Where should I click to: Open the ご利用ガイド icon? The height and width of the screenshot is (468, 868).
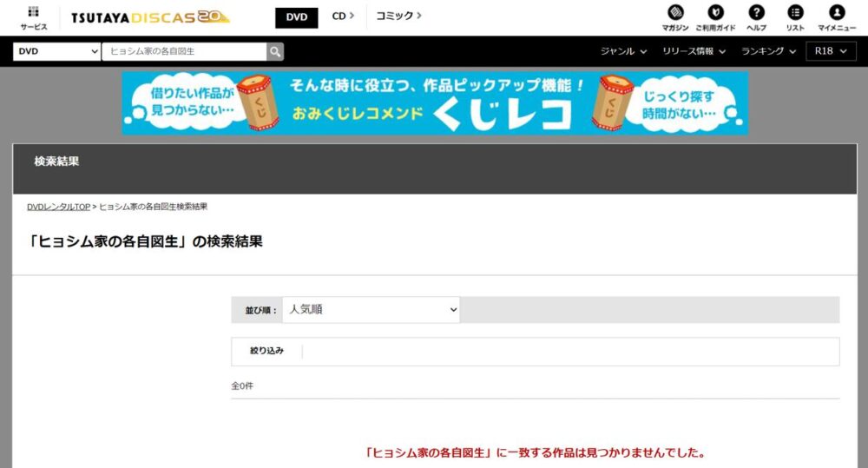(715, 17)
